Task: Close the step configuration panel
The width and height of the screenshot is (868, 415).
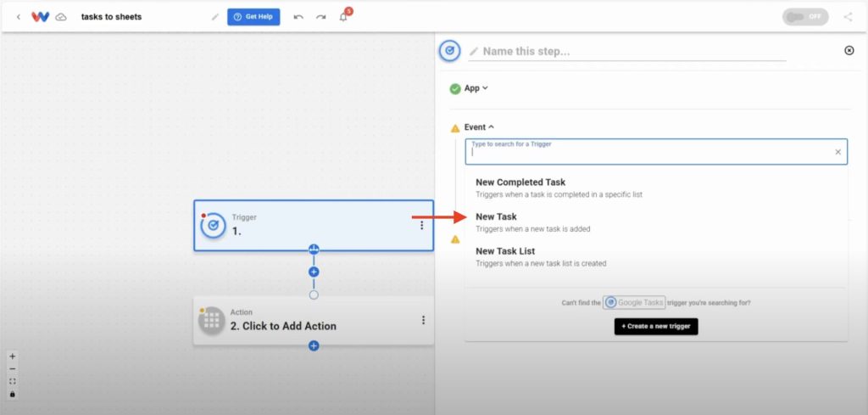Action: point(849,50)
